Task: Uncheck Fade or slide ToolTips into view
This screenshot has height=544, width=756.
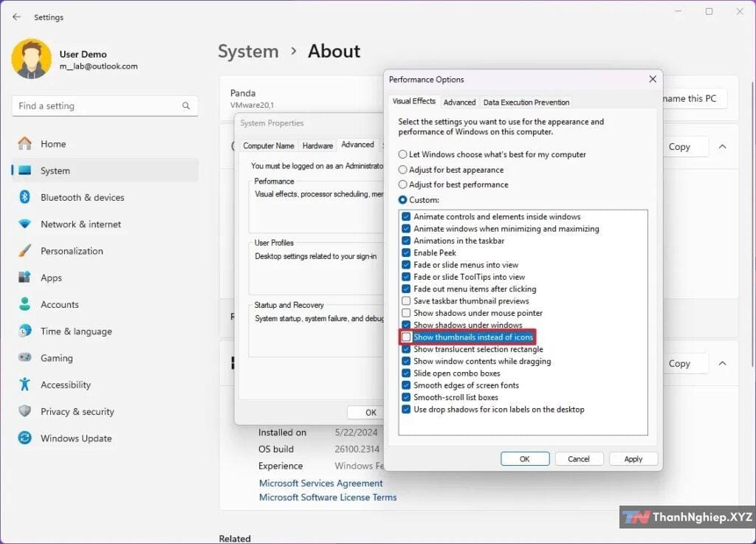Action: click(406, 277)
